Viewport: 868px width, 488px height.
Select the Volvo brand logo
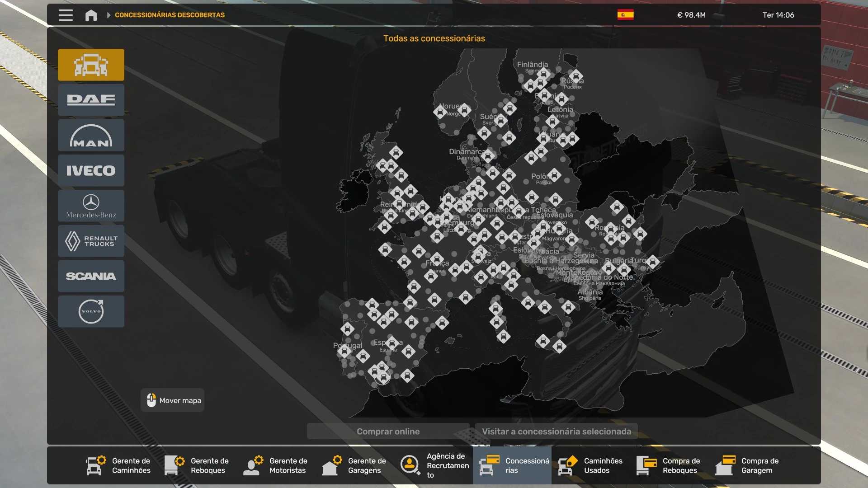[91, 311]
